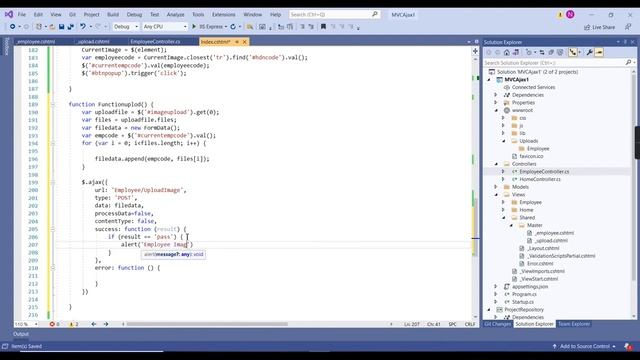Click the Save All icon

pos(70,27)
